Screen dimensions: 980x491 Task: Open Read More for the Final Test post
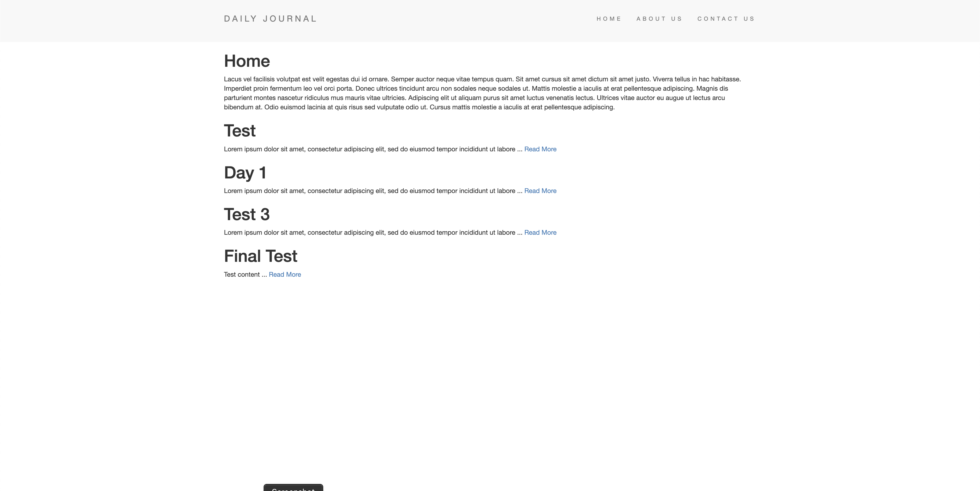pos(285,274)
